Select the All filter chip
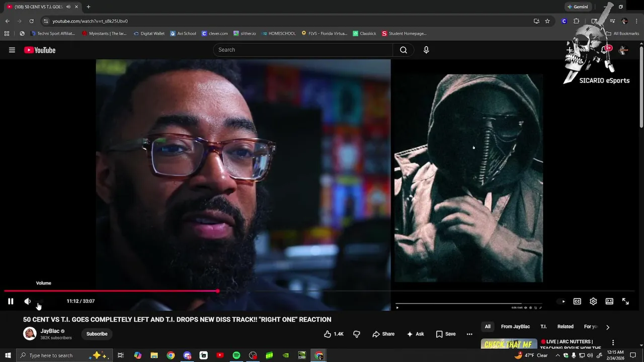 pyautogui.click(x=488, y=327)
